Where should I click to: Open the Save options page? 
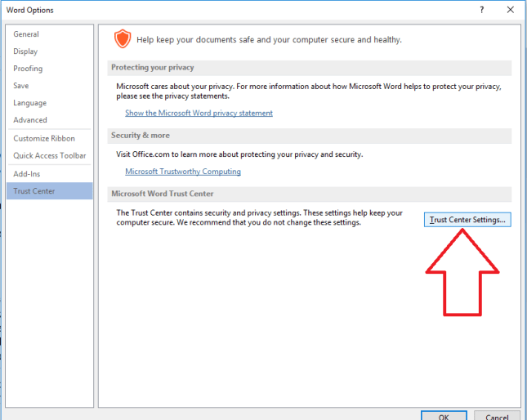tap(21, 86)
